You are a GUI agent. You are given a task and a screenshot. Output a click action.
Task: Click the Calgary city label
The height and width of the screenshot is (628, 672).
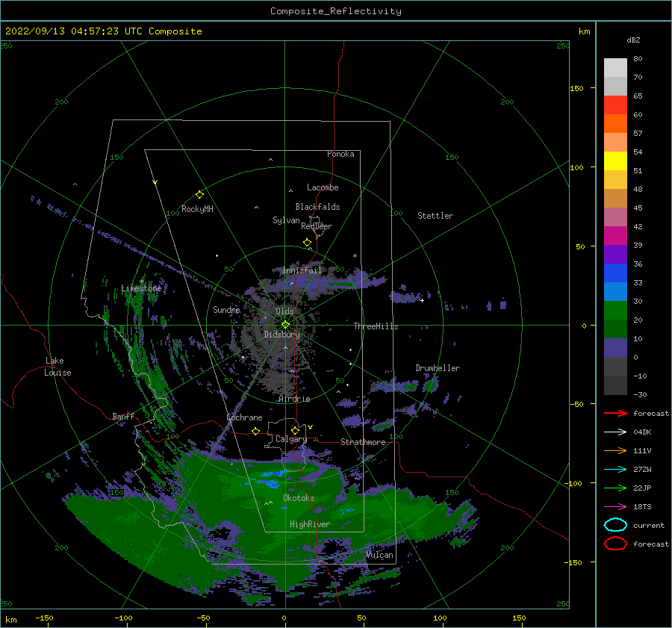click(291, 439)
